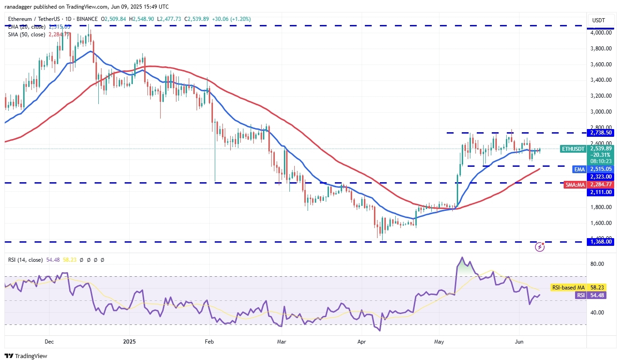This screenshot has height=364, width=621.
Task: Select the 2,323.00 horizontal line label
Action: click(601, 176)
